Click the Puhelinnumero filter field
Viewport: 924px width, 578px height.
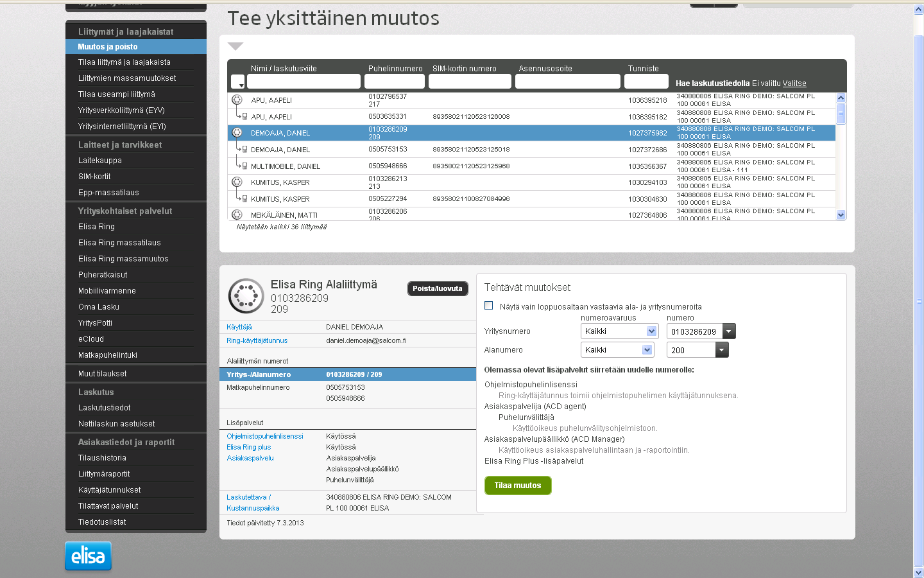click(x=395, y=82)
